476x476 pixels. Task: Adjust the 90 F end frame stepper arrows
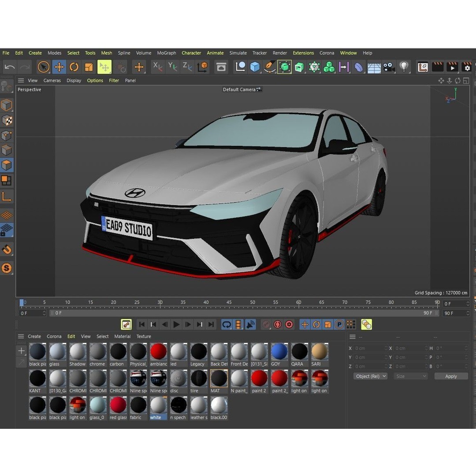pos(468,313)
